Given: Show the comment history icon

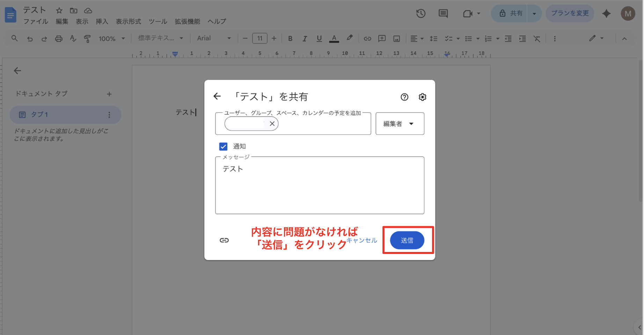Looking at the screenshot, I should tap(443, 14).
